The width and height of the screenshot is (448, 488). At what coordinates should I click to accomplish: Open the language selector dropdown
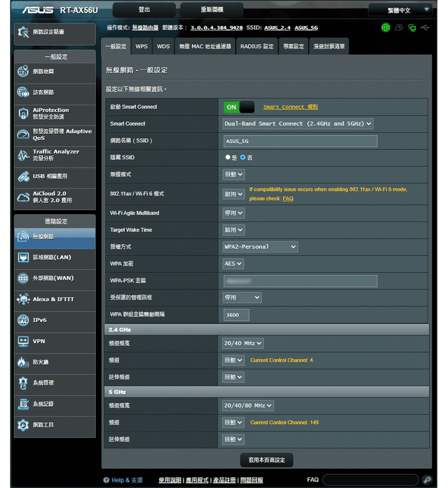click(400, 10)
